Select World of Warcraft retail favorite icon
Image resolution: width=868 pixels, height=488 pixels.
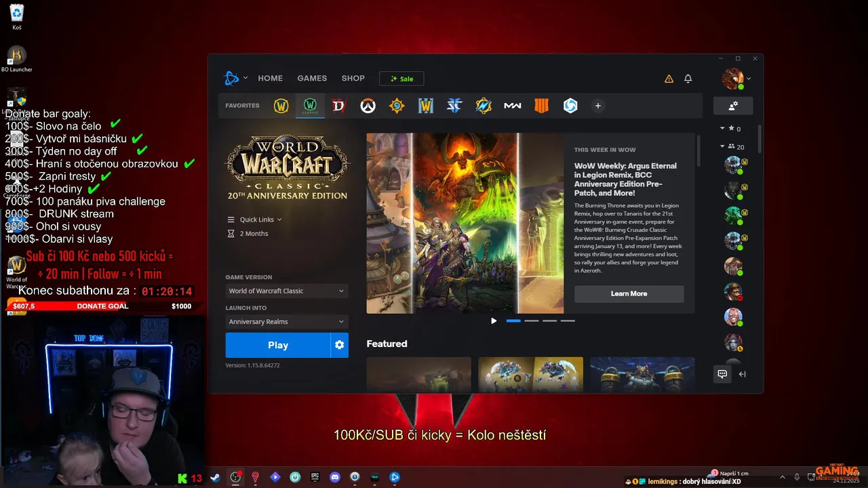point(281,106)
